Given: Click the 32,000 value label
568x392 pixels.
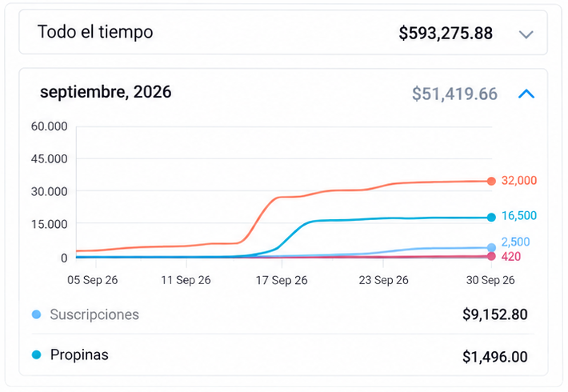Looking at the screenshot, I should (x=518, y=181).
